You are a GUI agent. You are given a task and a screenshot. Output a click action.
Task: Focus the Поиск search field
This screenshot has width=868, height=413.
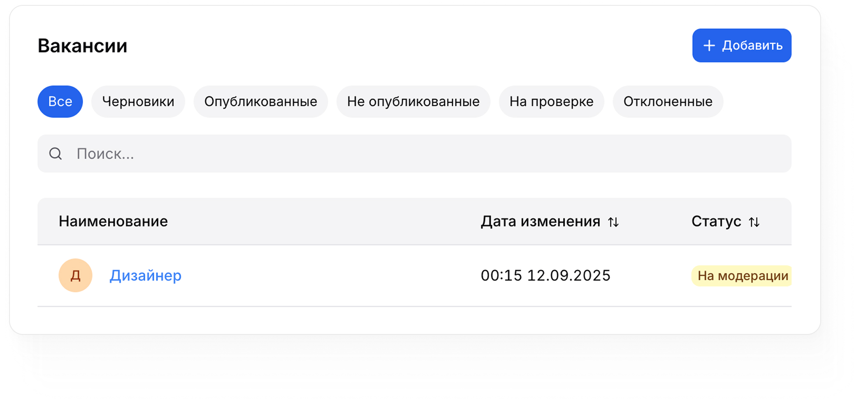[411, 154]
